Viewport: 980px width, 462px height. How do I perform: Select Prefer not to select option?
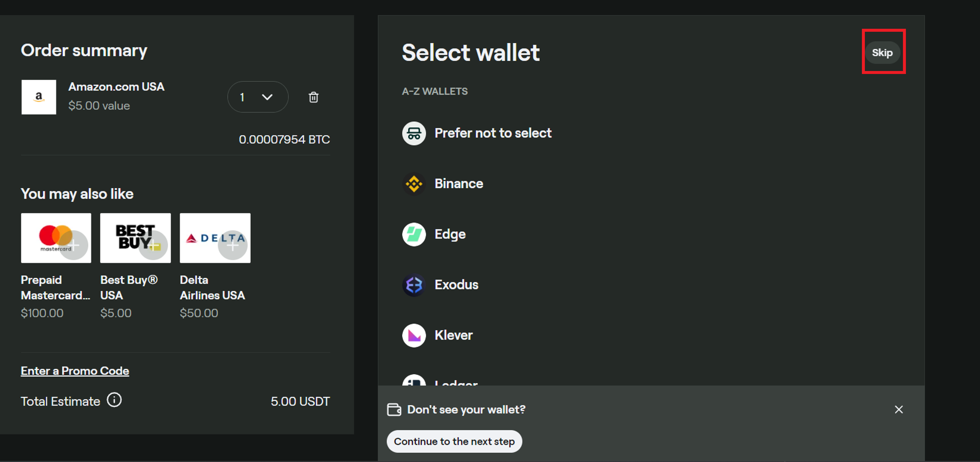point(493,133)
